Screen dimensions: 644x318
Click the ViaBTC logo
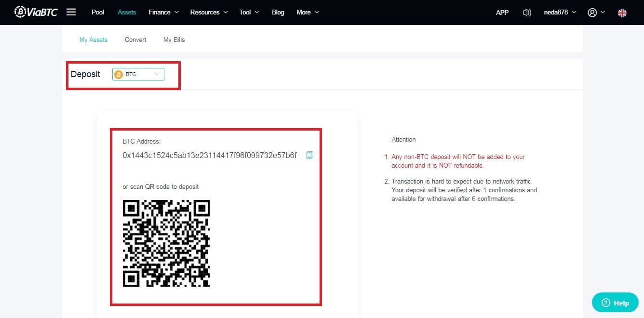click(x=36, y=12)
